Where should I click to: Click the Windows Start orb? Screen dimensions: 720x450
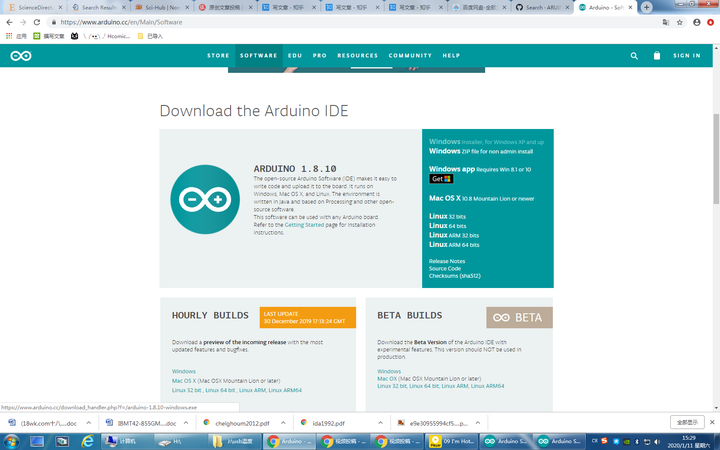(x=11, y=441)
